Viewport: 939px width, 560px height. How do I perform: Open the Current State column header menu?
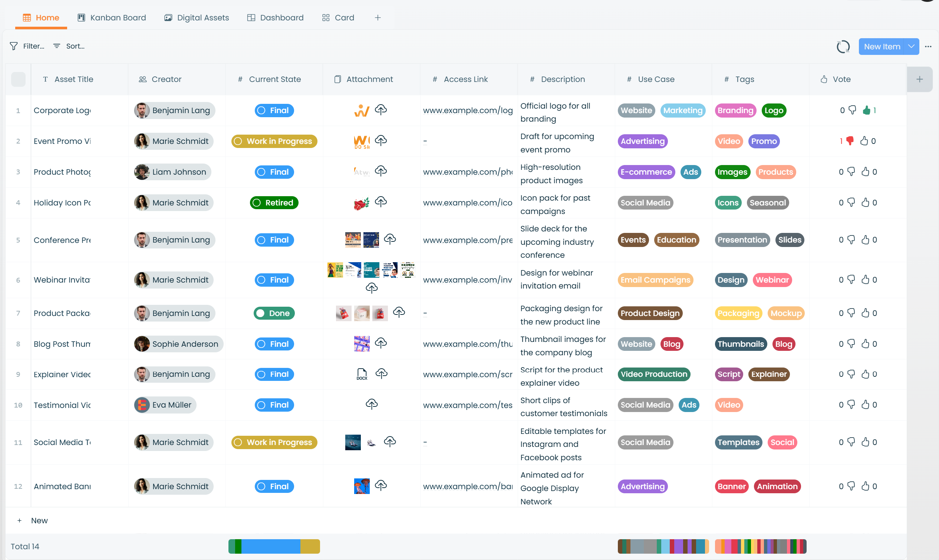(x=274, y=79)
